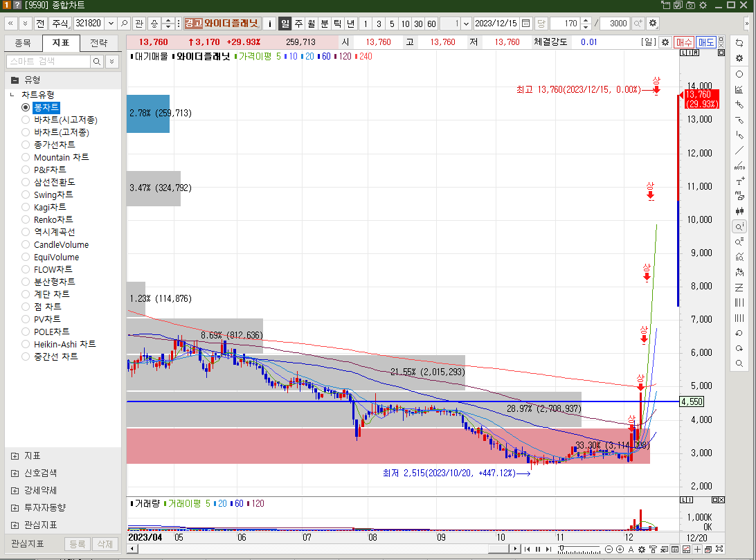Click the refresh arrows icon in right toolbar
This screenshot has height=560, width=756.
(739, 44)
